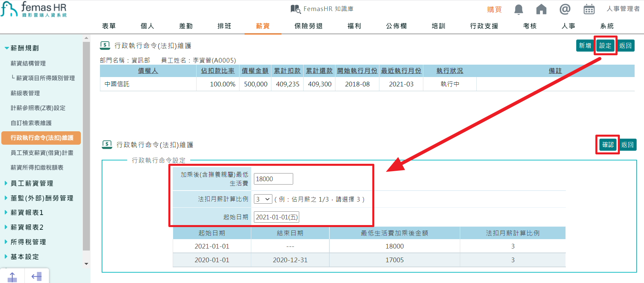Image resolution: width=644 pixels, height=283 pixels.
Task: Open the calendar icon in header
Action: point(589,9)
